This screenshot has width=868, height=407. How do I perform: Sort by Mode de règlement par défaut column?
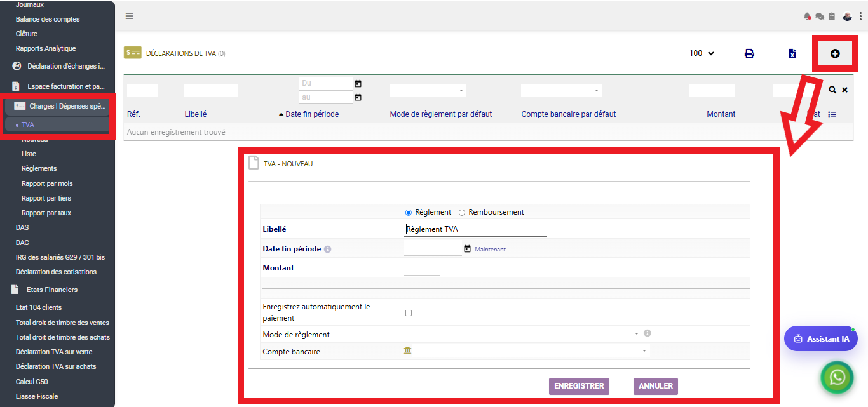(441, 114)
